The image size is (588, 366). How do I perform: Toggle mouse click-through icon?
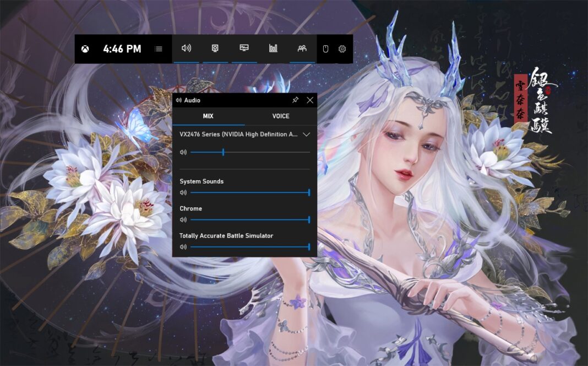point(325,49)
